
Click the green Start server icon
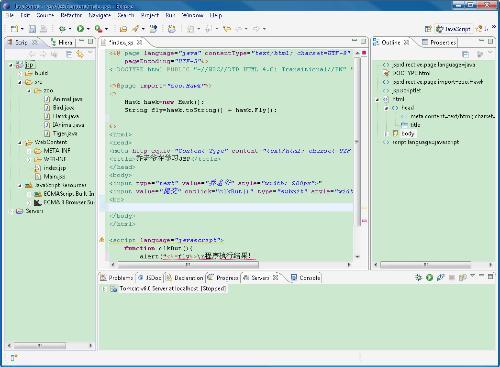click(429, 277)
